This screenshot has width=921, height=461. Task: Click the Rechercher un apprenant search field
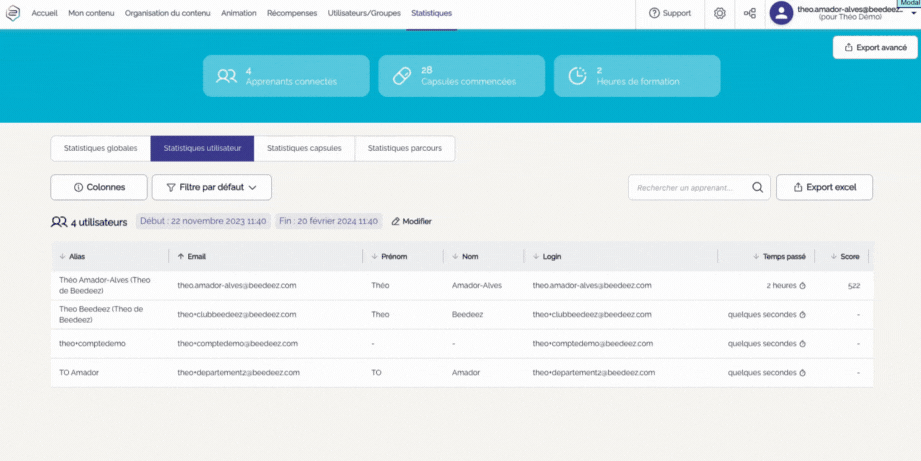(690, 187)
